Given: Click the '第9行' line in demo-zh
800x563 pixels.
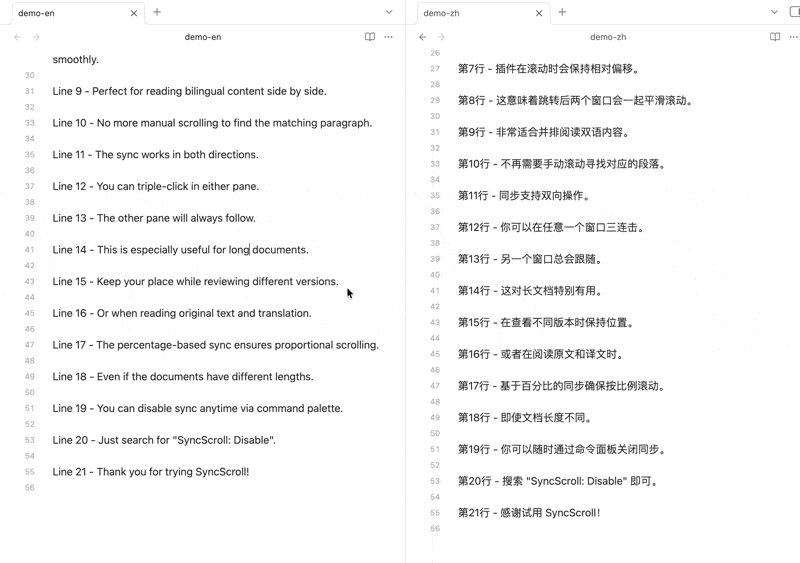Looking at the screenshot, I should 544,132.
